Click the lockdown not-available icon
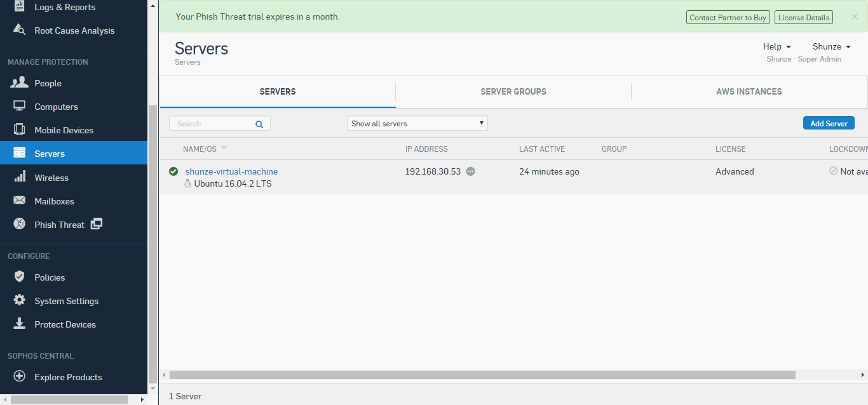The image size is (868, 405). (x=834, y=171)
